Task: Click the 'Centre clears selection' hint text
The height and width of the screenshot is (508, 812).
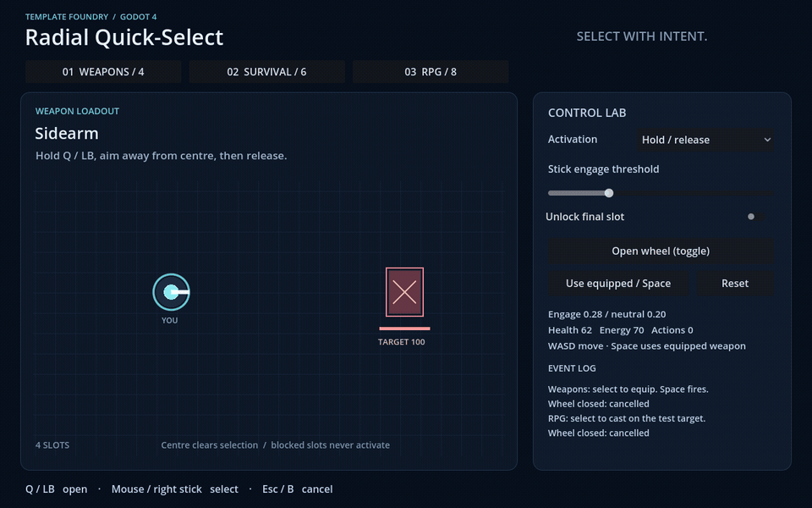Action: click(209, 445)
